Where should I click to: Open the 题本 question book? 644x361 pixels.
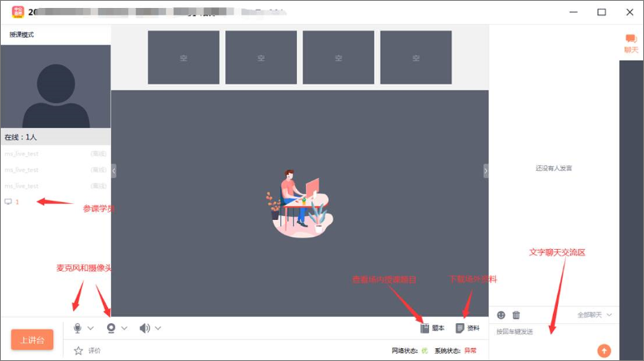coord(432,328)
